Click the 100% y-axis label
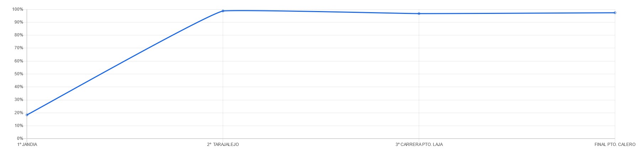The image size is (644, 157). [17, 9]
